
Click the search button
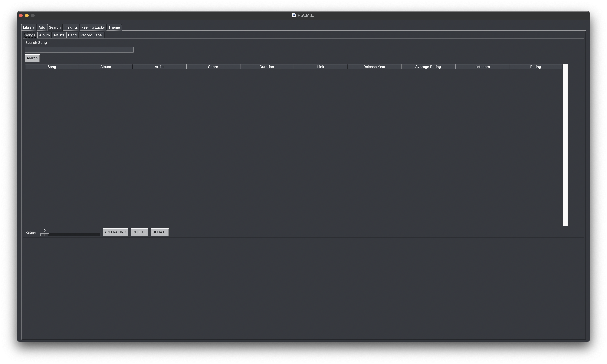pyautogui.click(x=32, y=58)
